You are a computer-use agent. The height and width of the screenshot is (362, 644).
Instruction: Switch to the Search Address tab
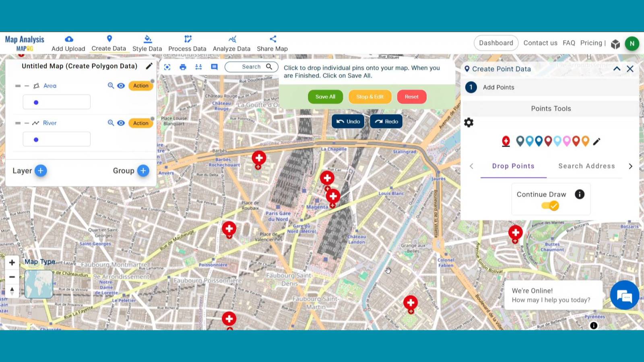pyautogui.click(x=586, y=166)
